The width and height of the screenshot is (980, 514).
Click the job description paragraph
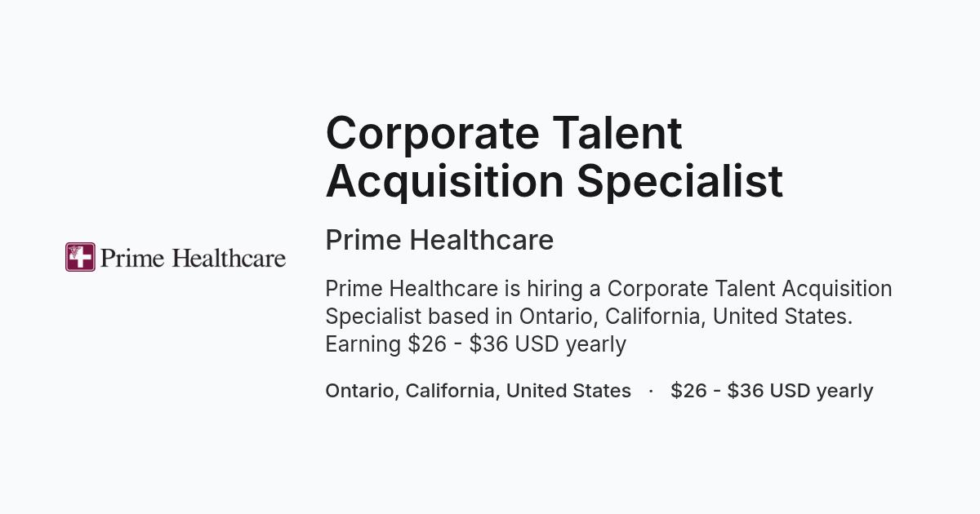[x=608, y=317]
